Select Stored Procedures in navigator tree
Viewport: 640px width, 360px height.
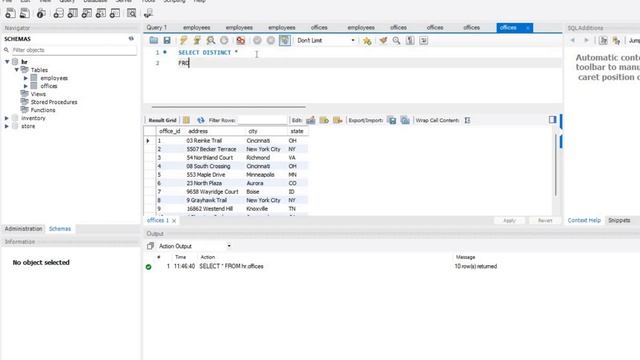pyautogui.click(x=54, y=102)
